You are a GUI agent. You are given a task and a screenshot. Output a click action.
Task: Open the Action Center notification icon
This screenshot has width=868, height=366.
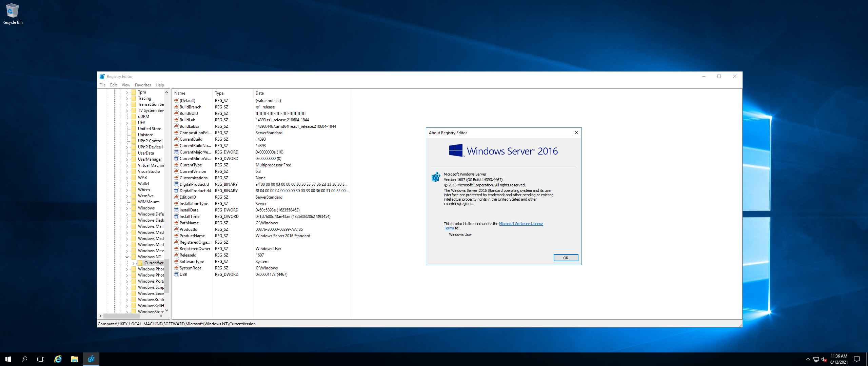[857, 359]
